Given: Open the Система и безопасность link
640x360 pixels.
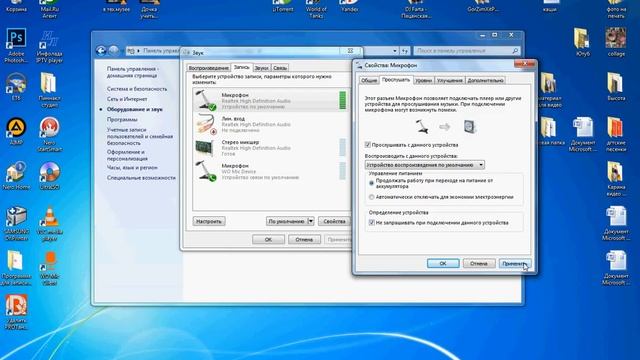Looking at the screenshot, I should [137, 89].
